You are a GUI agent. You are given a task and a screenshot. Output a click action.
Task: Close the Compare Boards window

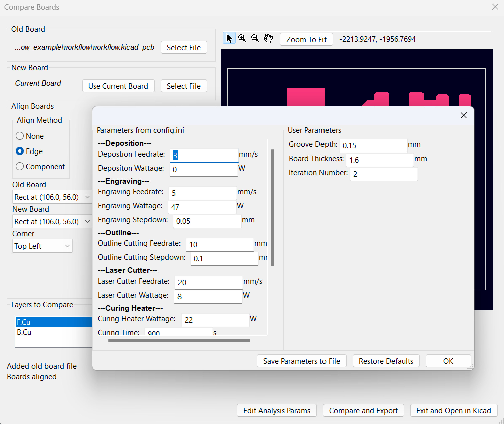pyautogui.click(x=495, y=7)
